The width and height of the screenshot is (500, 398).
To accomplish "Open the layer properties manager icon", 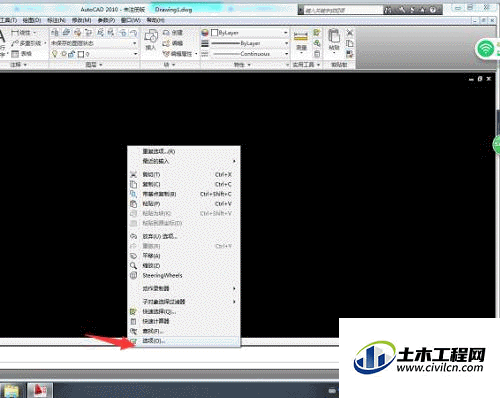I will (x=55, y=32).
